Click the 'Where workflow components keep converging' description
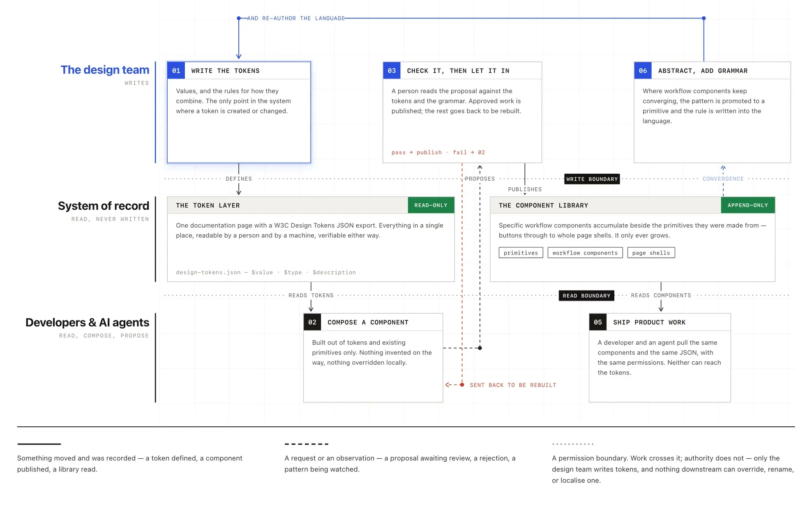 704,106
